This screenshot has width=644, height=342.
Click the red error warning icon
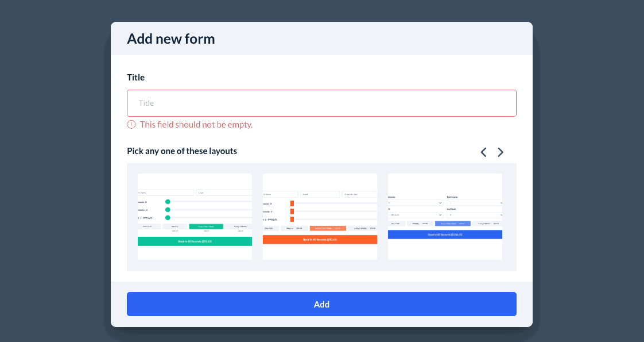[131, 124]
